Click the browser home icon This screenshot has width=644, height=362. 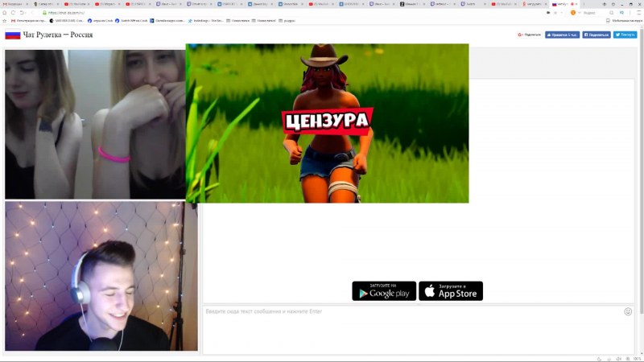[x=5, y=13]
